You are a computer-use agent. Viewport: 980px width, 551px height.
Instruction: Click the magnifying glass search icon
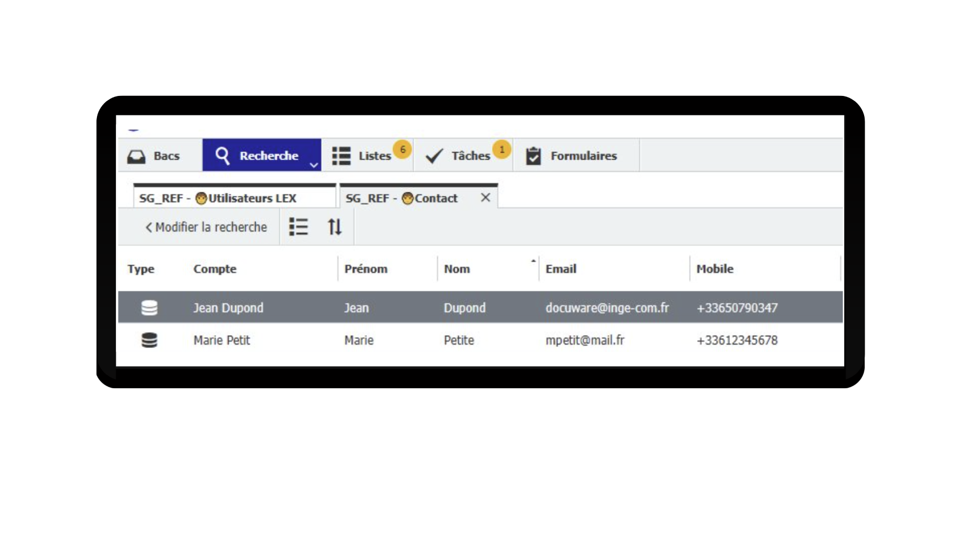(x=223, y=156)
